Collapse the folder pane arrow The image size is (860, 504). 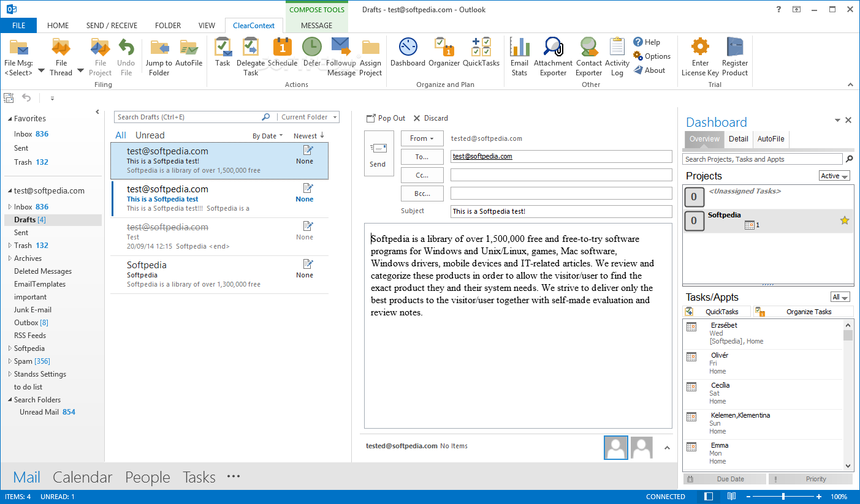97,112
